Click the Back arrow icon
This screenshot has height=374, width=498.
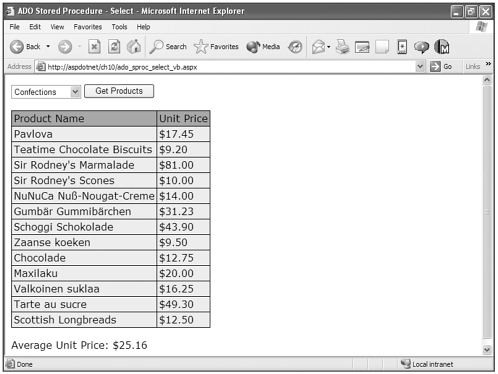pyautogui.click(x=17, y=47)
